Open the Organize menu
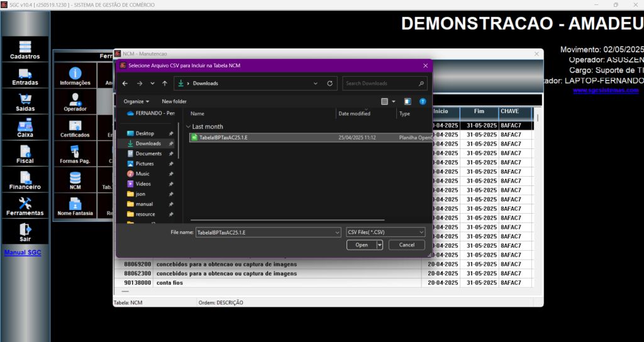This screenshot has height=342, width=644. (x=136, y=101)
